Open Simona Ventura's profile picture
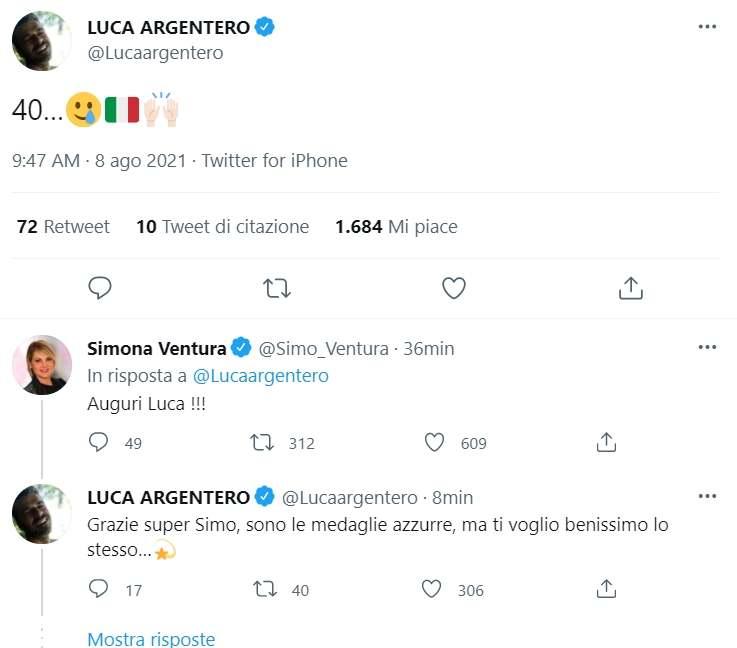 click(x=42, y=365)
